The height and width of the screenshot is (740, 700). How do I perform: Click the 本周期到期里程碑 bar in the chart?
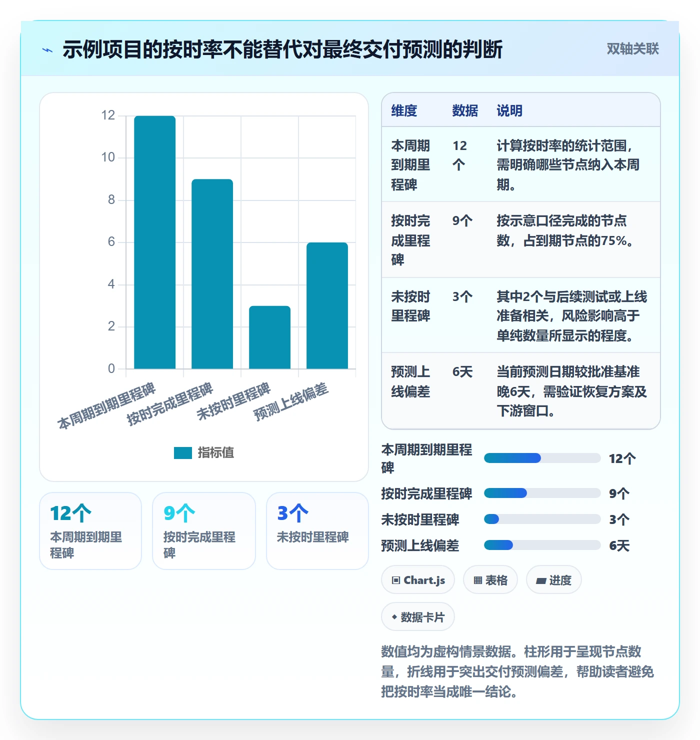click(154, 242)
